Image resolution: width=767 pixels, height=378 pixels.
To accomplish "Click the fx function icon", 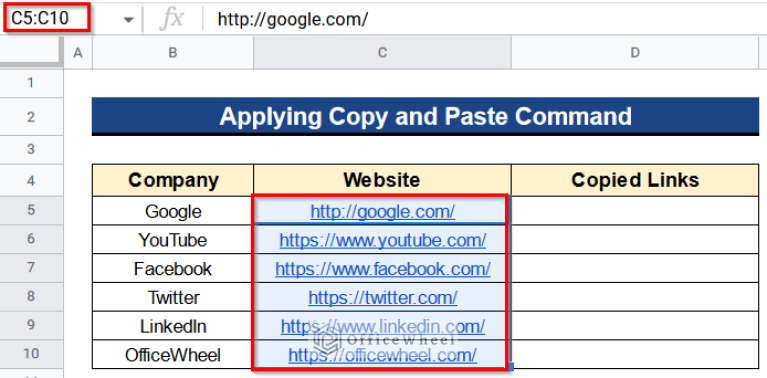I will [x=172, y=19].
